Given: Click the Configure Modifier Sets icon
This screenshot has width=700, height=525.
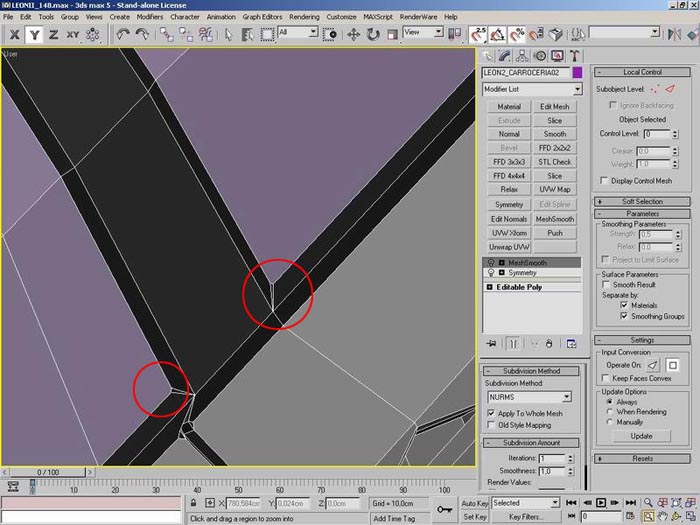Looking at the screenshot, I should point(571,342).
